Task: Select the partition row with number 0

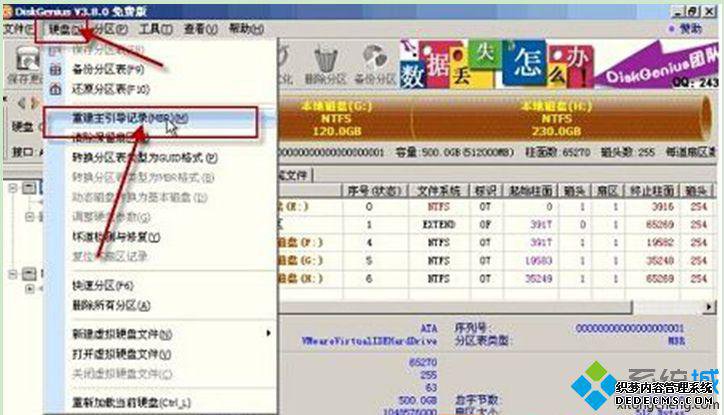Action: [x=496, y=207]
